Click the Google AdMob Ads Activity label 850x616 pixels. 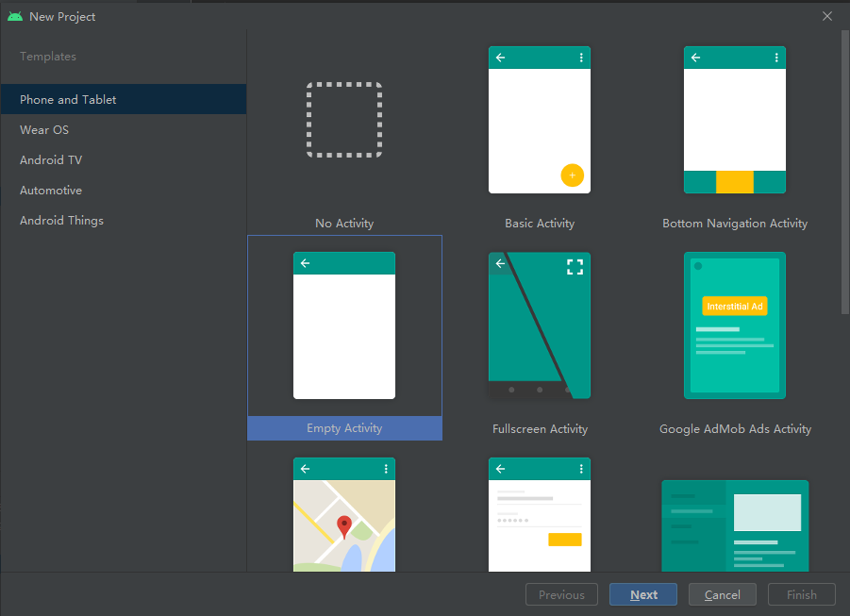coord(735,429)
